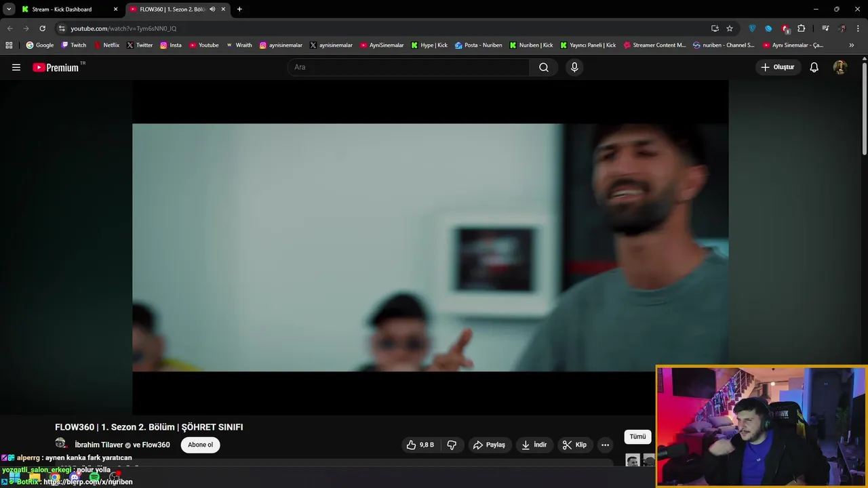Open Google bookmark
Image resolution: width=868 pixels, height=488 pixels.
pyautogui.click(x=40, y=45)
